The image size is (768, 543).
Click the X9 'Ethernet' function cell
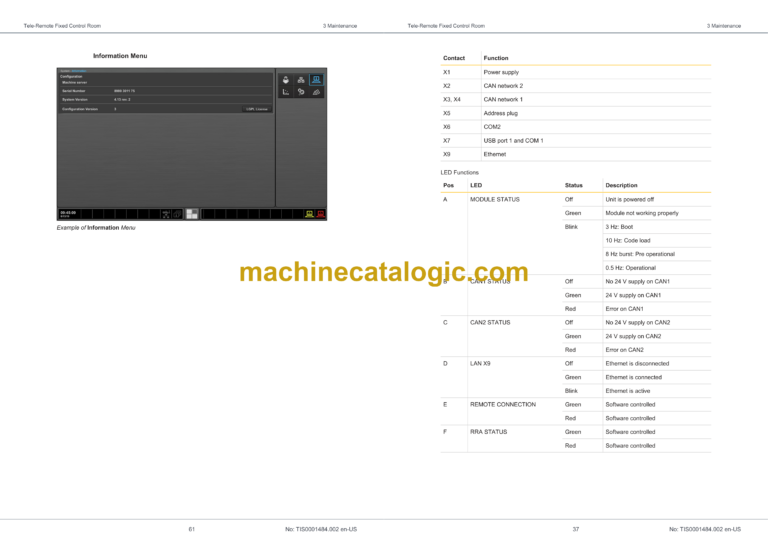(x=495, y=154)
